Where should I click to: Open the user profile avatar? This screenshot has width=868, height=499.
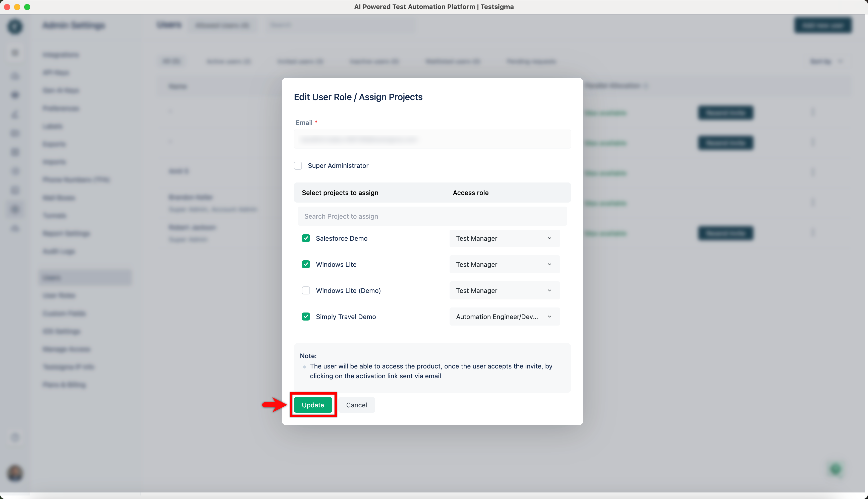coord(15,473)
